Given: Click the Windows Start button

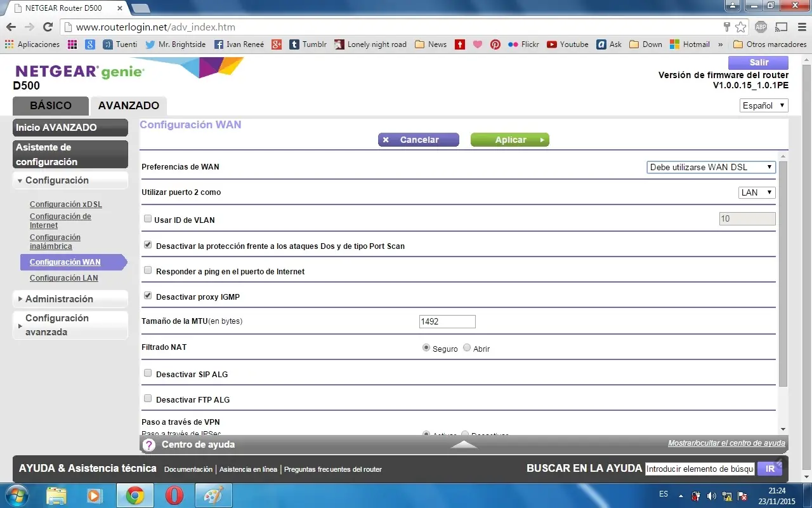Looking at the screenshot, I should tap(16, 495).
